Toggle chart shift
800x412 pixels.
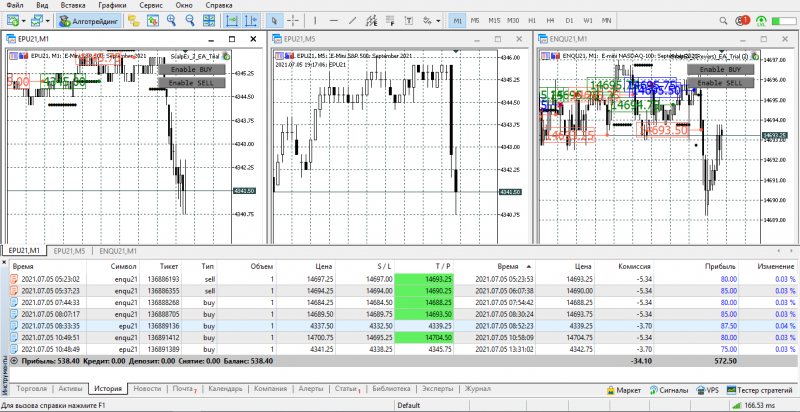click(x=251, y=21)
